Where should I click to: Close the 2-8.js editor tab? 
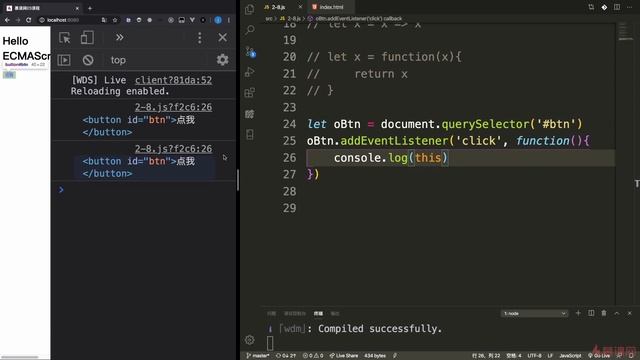300,7
